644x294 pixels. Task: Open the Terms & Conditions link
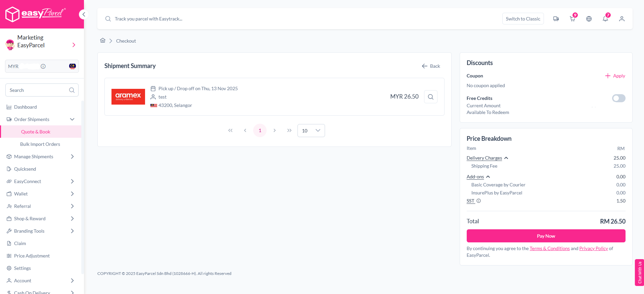click(549, 248)
